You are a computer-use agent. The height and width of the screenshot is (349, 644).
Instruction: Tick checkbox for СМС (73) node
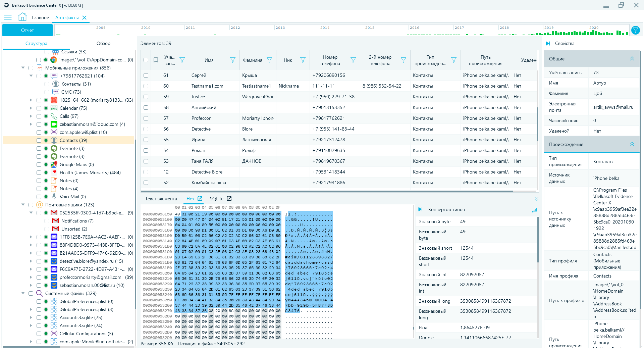47,92
